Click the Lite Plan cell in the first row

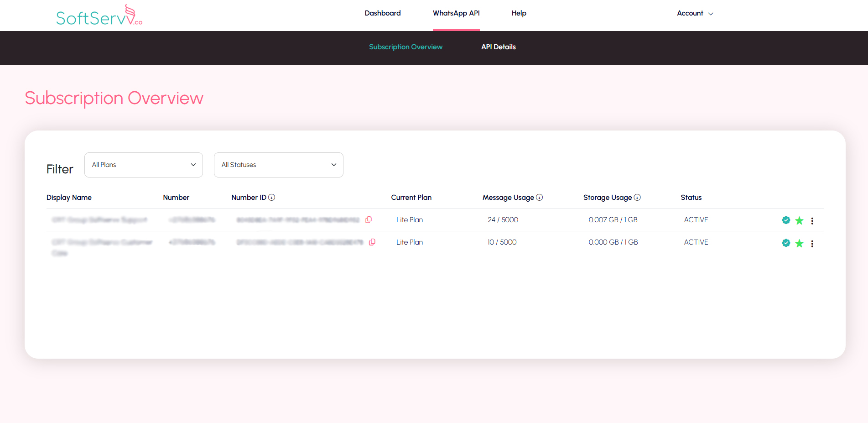(409, 219)
